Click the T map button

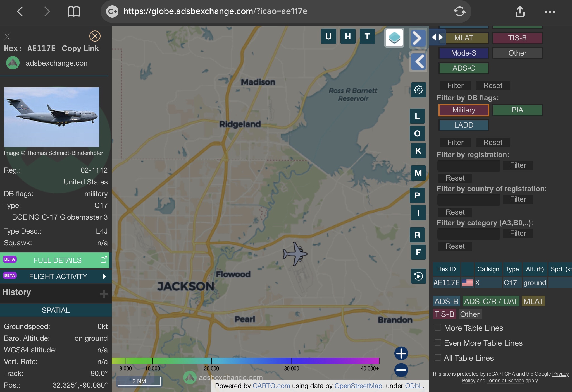367,36
